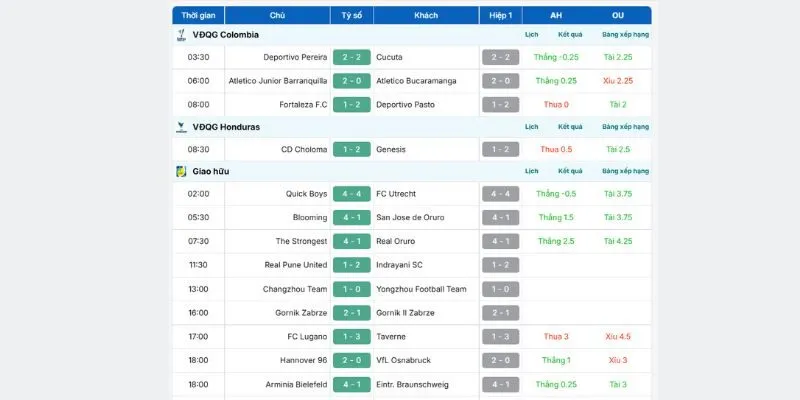Select the Thời gian column header
The image size is (800, 400).
[x=198, y=15]
